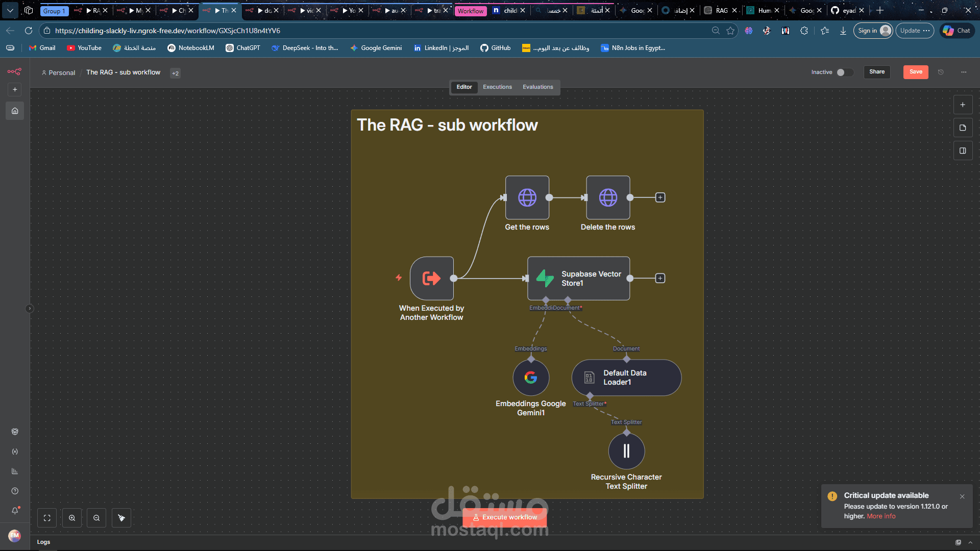Select the Embeddings Google Gemini1 node
This screenshot has height=551, width=980.
pyautogui.click(x=531, y=378)
